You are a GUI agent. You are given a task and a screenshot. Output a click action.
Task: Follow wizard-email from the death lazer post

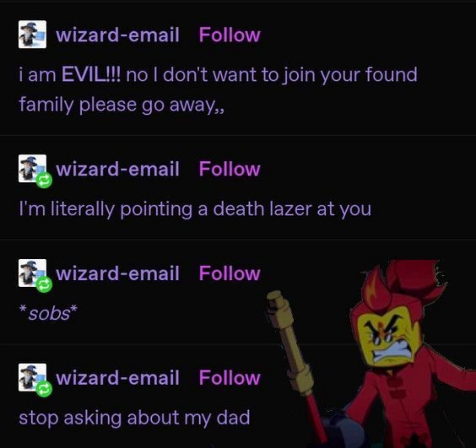click(x=229, y=169)
